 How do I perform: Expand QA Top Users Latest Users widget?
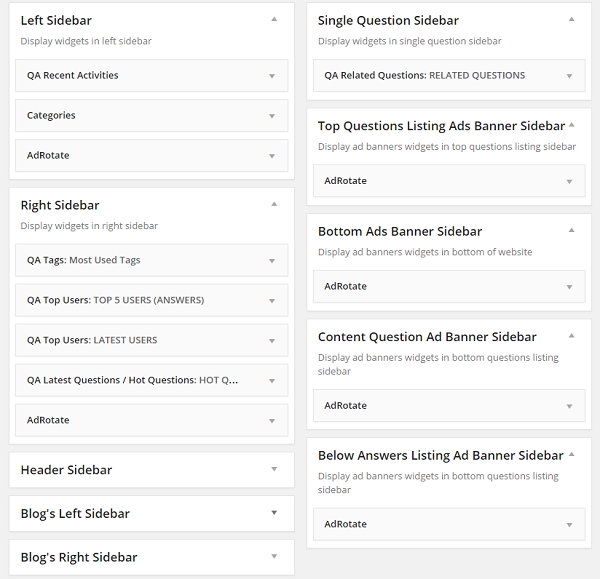(271, 341)
